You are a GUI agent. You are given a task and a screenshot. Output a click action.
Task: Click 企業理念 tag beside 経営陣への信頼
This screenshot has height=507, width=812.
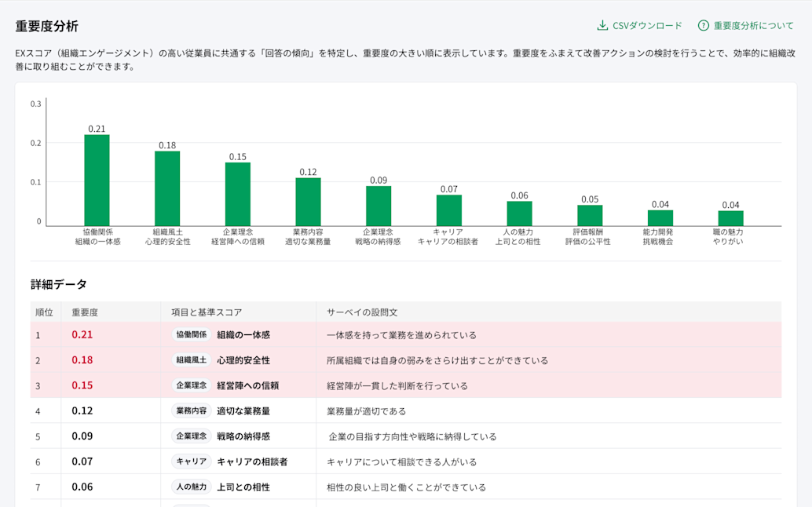(x=192, y=385)
